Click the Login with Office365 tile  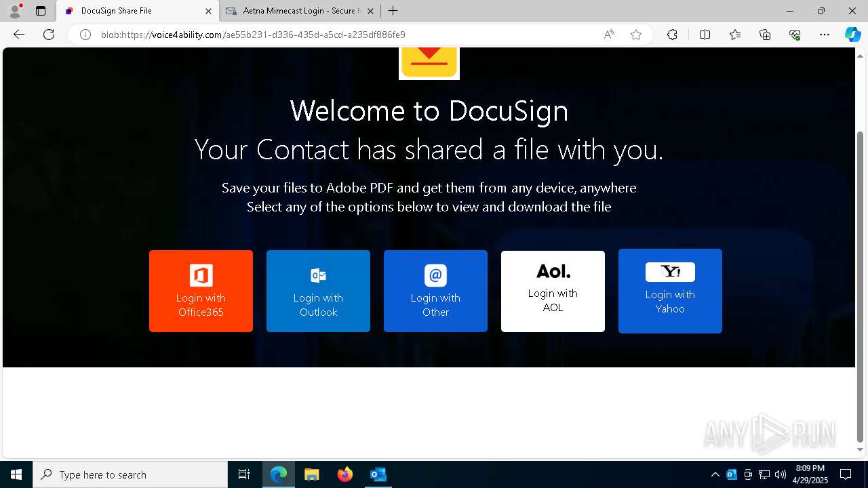[x=201, y=291]
